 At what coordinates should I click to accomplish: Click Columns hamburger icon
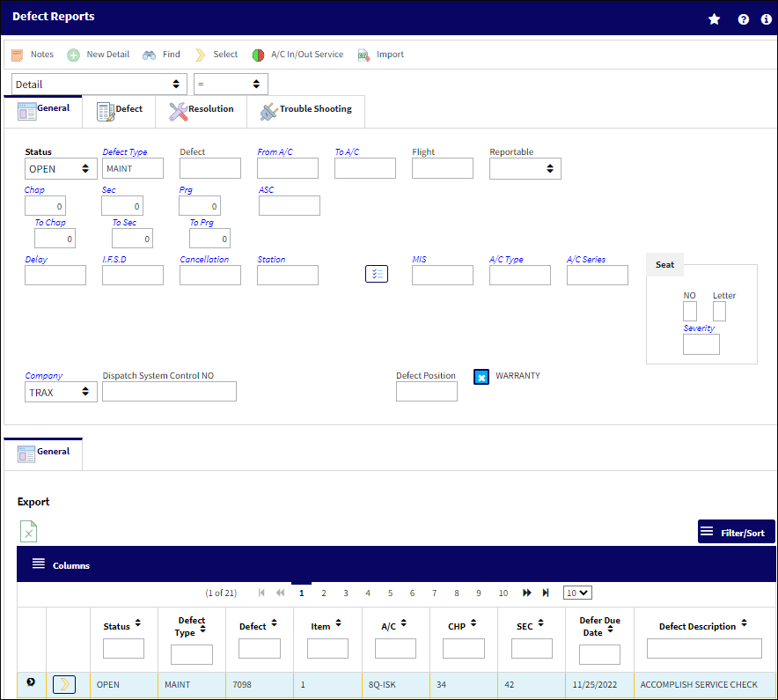39,564
